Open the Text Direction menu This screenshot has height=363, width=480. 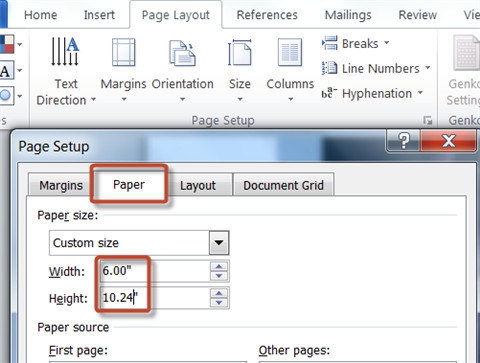[66, 71]
